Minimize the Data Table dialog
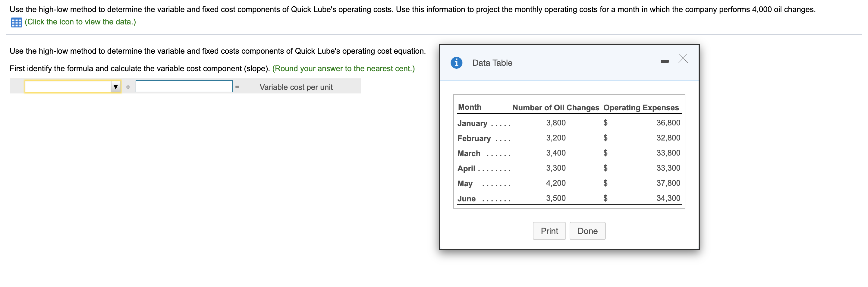This screenshot has height=287, width=868. click(x=665, y=61)
